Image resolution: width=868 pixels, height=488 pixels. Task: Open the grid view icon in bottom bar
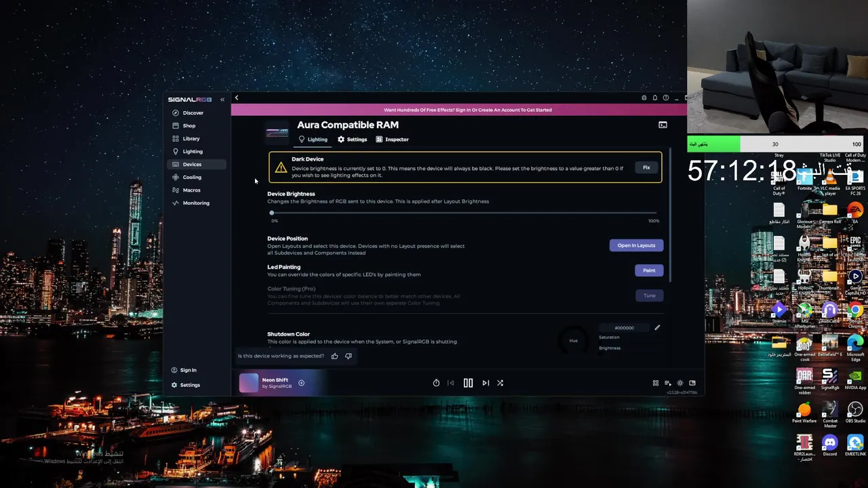pyautogui.click(x=655, y=383)
